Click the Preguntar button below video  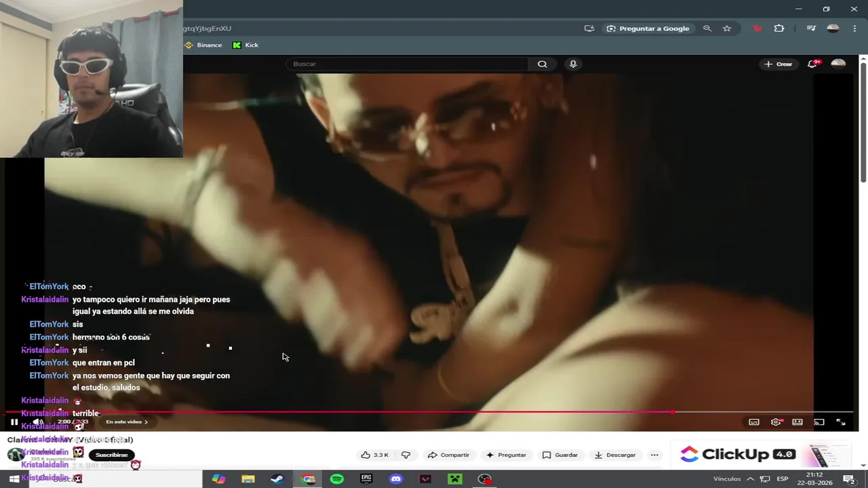click(506, 455)
